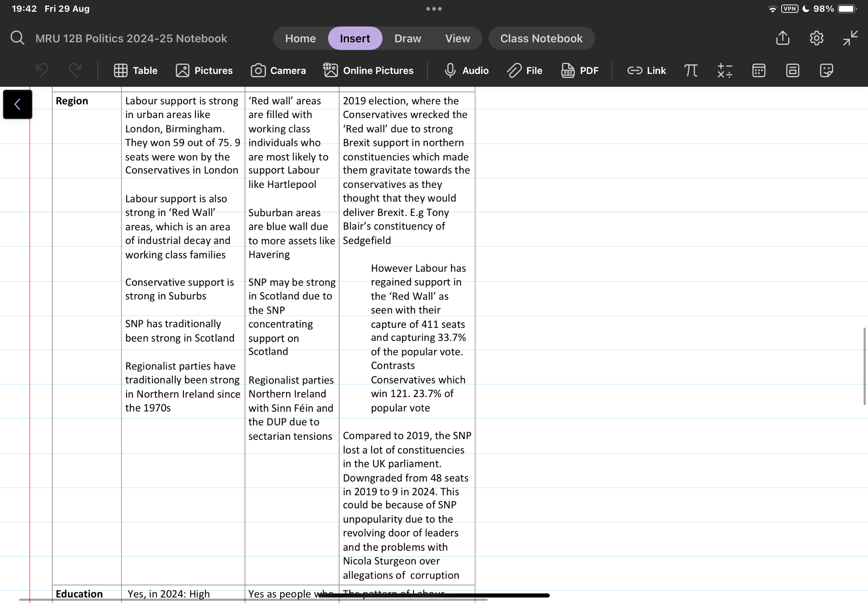
Task: Undo the last action
Action: coord(42,71)
